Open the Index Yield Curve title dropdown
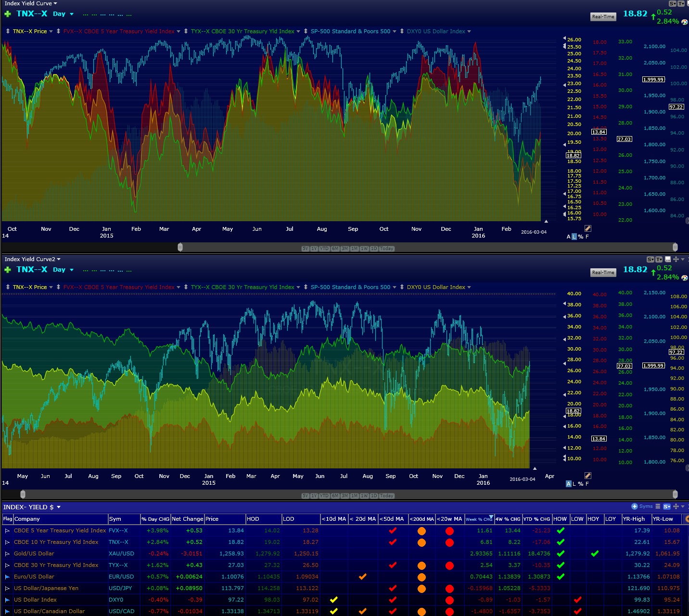 (x=55, y=3)
